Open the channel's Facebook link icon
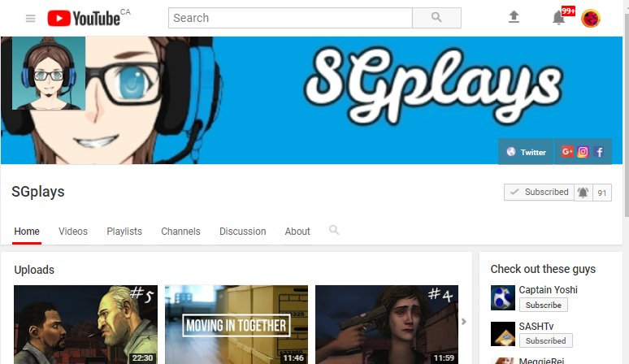The width and height of the screenshot is (629, 364). click(x=599, y=152)
